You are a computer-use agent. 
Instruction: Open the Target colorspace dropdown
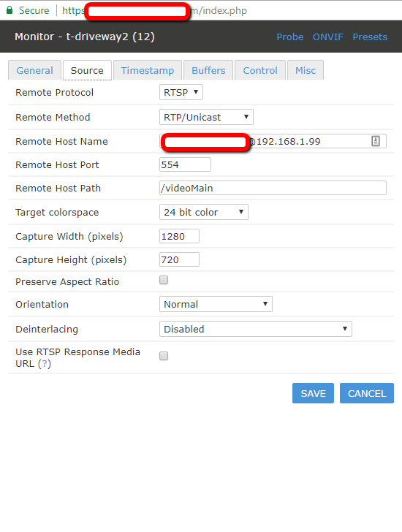click(203, 212)
